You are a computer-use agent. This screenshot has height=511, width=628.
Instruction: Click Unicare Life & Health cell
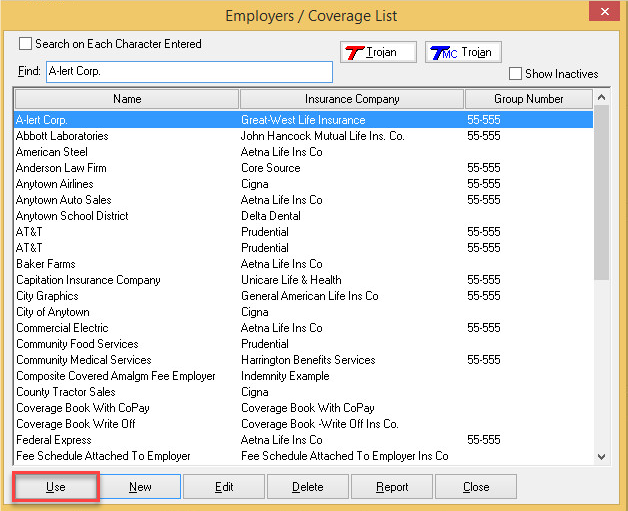point(291,280)
